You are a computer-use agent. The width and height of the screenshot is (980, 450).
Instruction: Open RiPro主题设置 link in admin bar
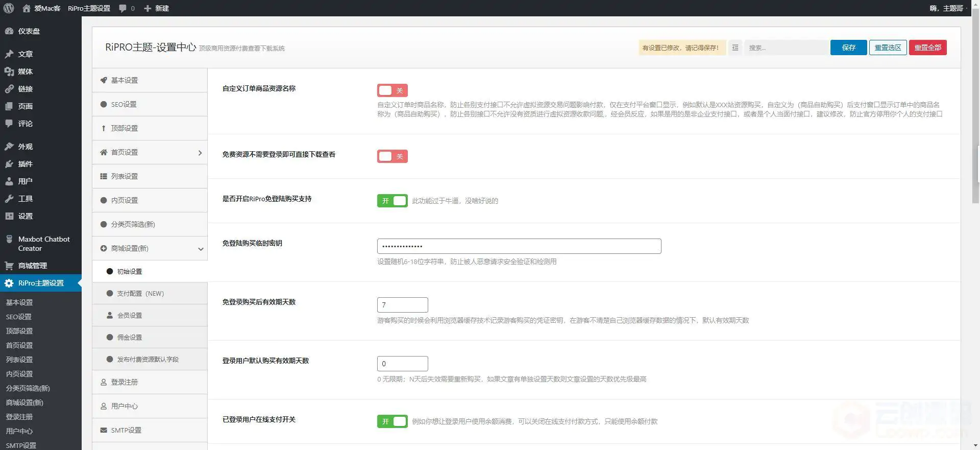[x=89, y=9]
